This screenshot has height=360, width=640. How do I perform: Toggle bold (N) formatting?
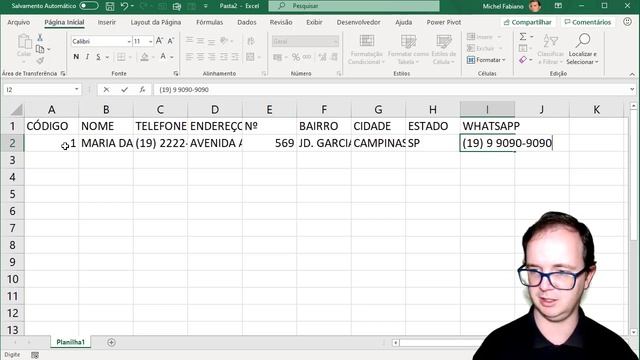[x=76, y=57]
